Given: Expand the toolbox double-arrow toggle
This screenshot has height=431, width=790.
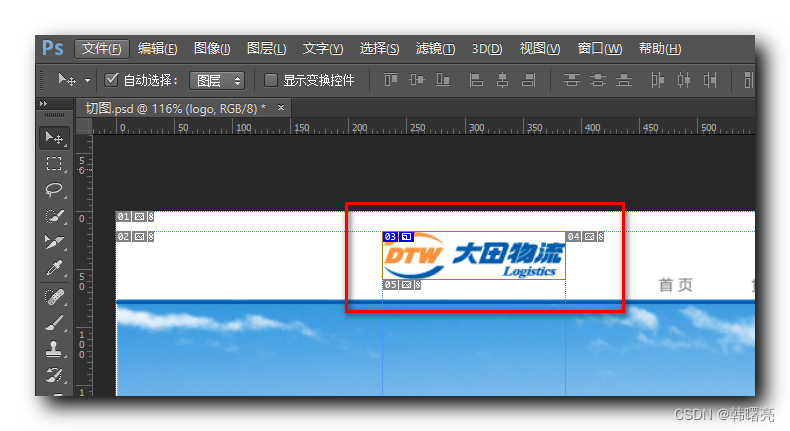Looking at the screenshot, I should click(x=43, y=103).
